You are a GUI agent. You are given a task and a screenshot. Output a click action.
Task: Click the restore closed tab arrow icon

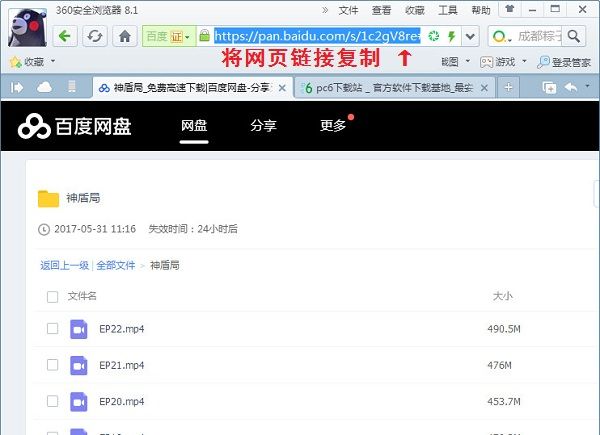571,88
